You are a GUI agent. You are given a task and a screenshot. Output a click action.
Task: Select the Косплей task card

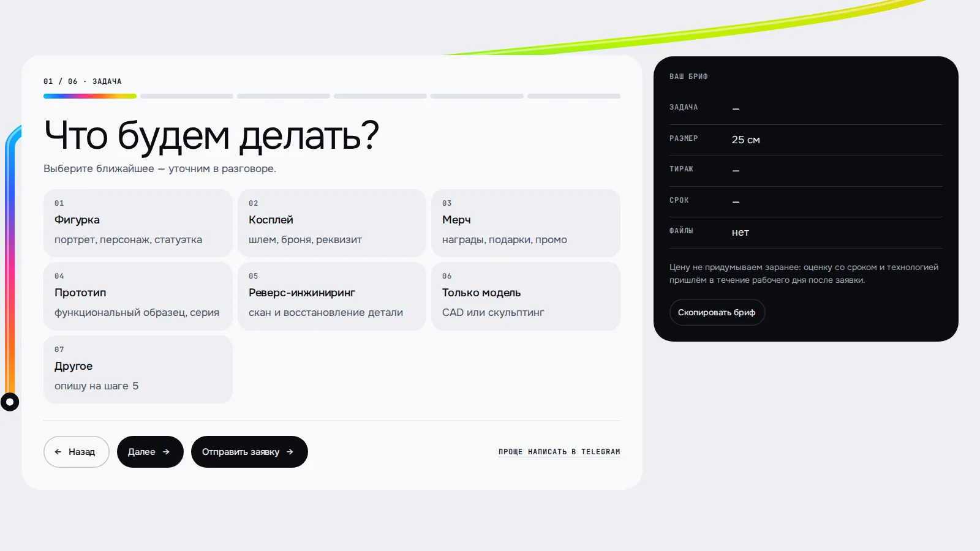click(332, 223)
